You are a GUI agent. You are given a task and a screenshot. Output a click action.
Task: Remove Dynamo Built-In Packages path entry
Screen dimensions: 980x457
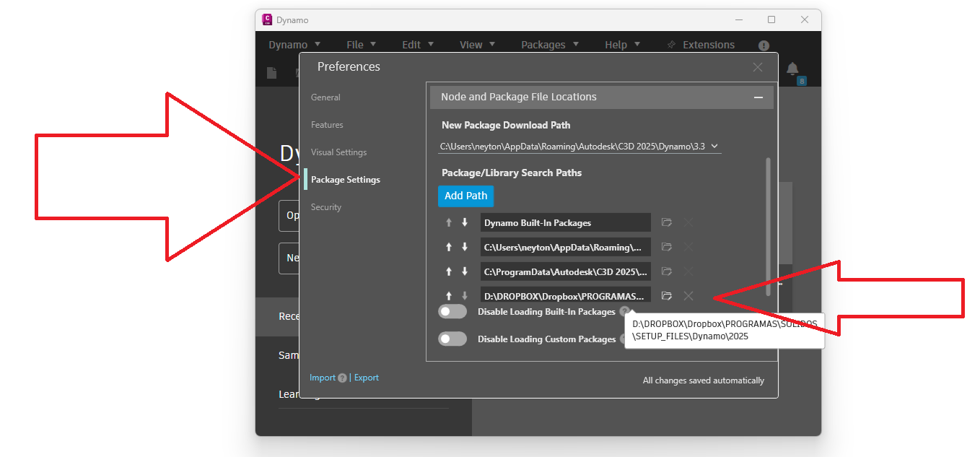(688, 222)
